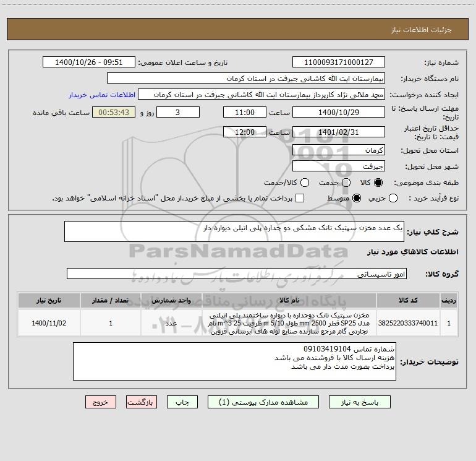The height and width of the screenshot is (461, 476).
Task: Click buyer notes text area
Action: (234, 361)
